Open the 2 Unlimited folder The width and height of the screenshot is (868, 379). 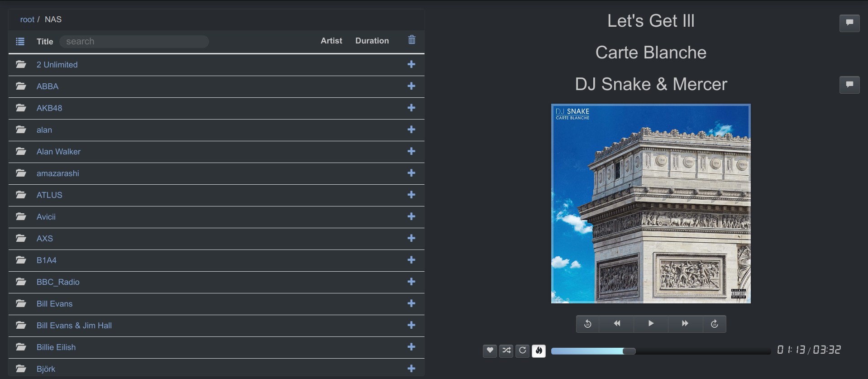[57, 65]
